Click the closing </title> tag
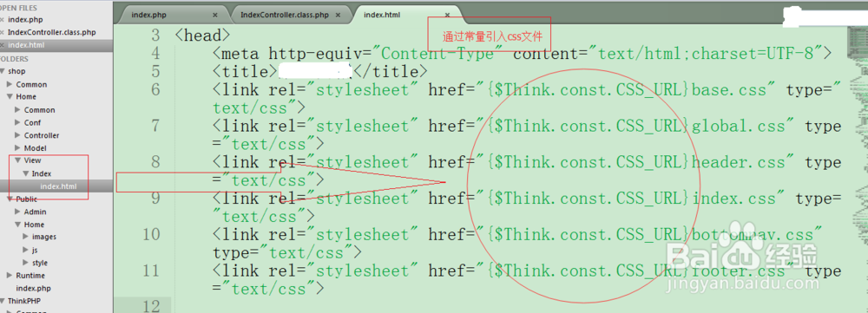868x313 pixels. [x=391, y=72]
